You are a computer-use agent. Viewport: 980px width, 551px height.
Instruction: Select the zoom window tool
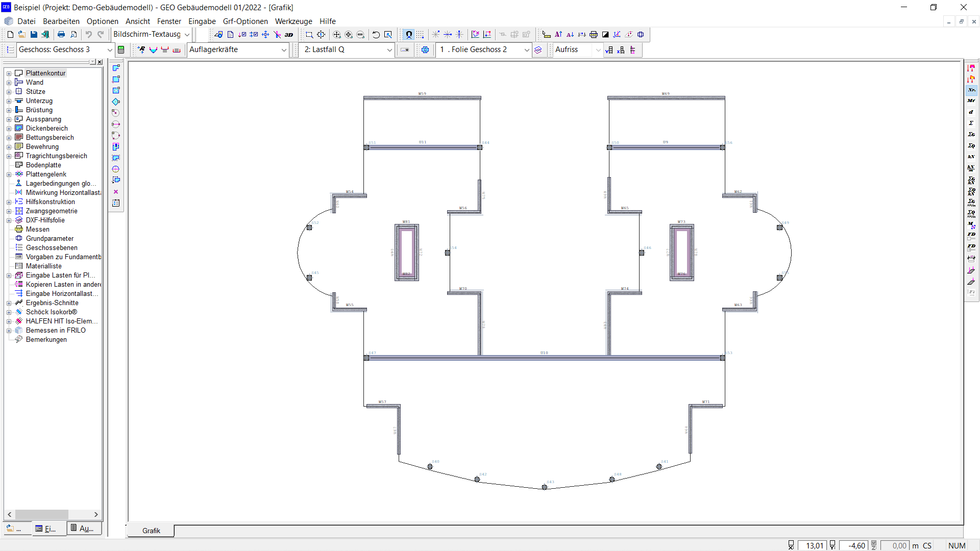pos(309,34)
